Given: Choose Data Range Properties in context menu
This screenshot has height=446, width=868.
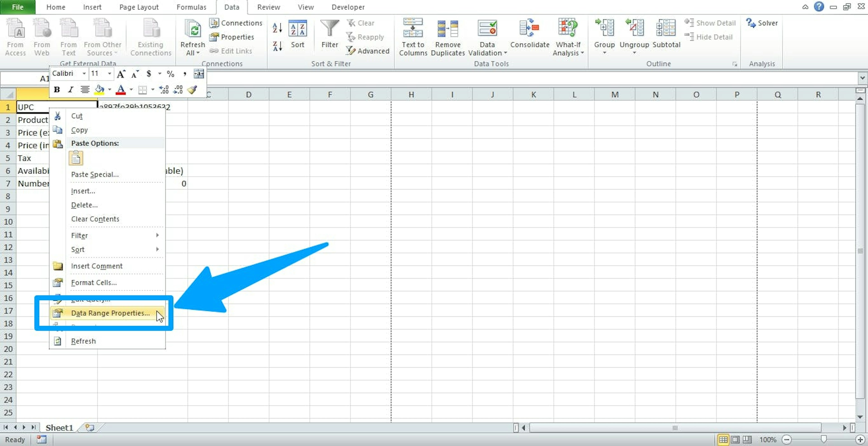Looking at the screenshot, I should coord(108,313).
